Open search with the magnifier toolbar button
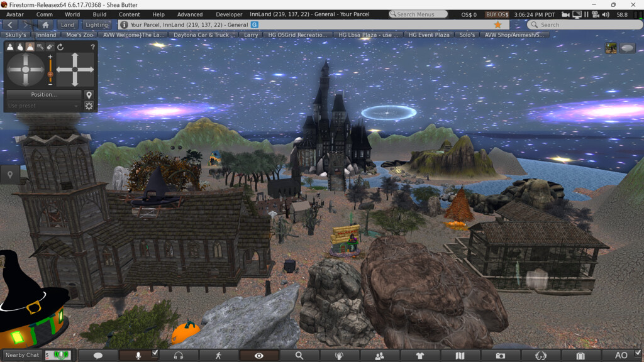The image size is (644, 362). [x=299, y=356]
